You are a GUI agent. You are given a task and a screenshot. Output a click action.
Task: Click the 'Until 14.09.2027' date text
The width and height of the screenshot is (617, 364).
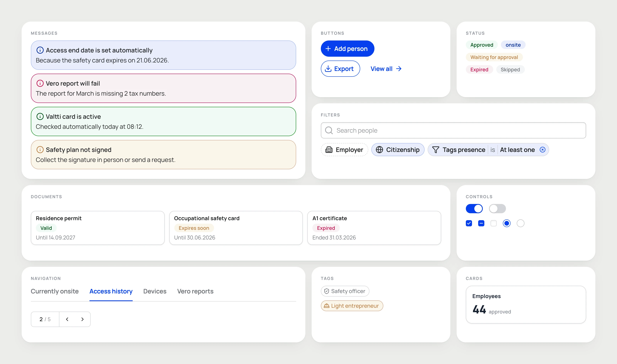55,238
